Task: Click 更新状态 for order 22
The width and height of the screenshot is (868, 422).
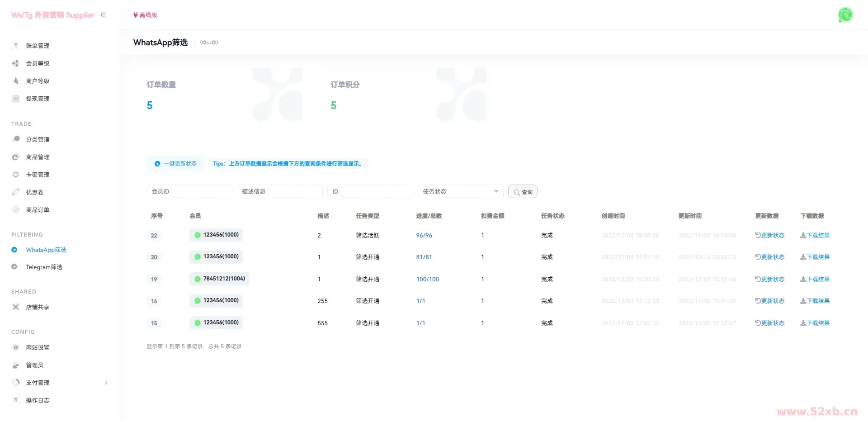Action: 769,235
